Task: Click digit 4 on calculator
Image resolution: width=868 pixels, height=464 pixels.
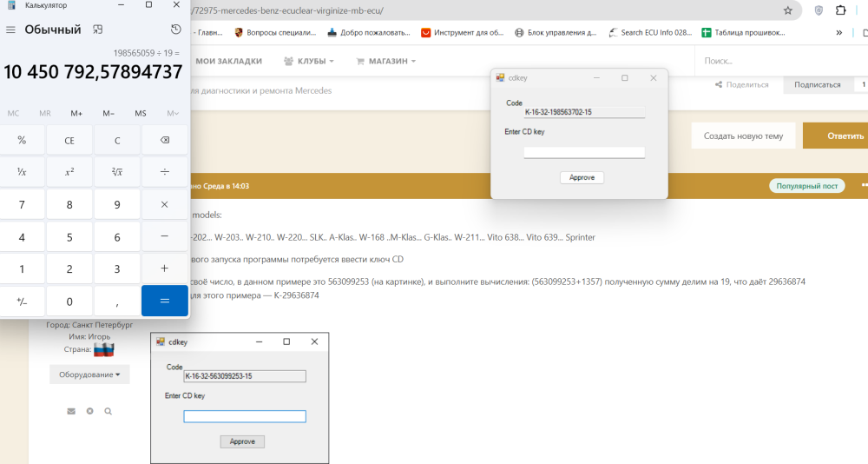Action: [x=22, y=236]
